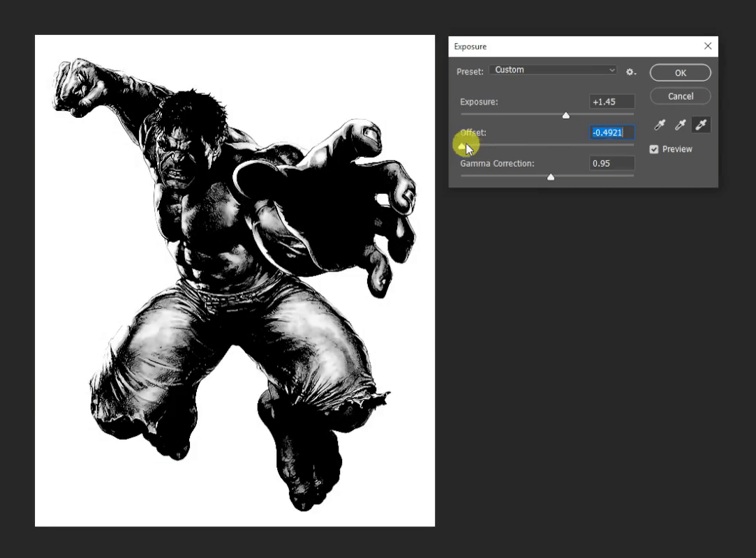
Task: Click the Cancel button
Action: pyautogui.click(x=681, y=96)
